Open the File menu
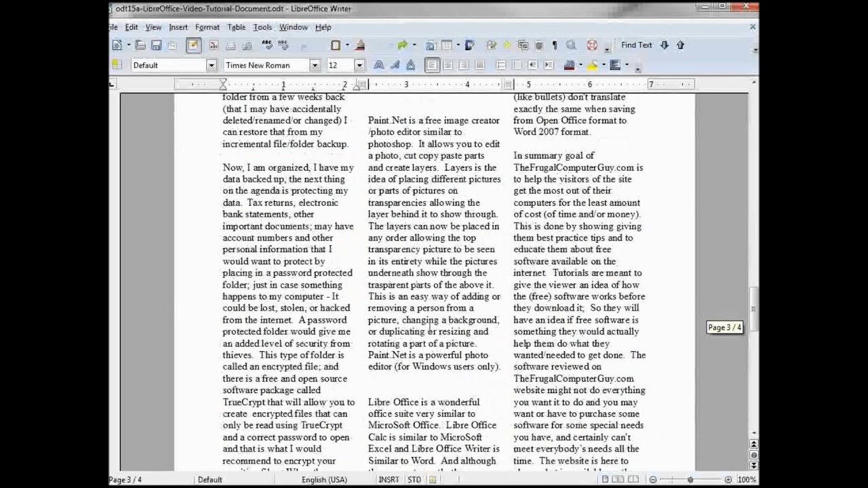 point(113,27)
